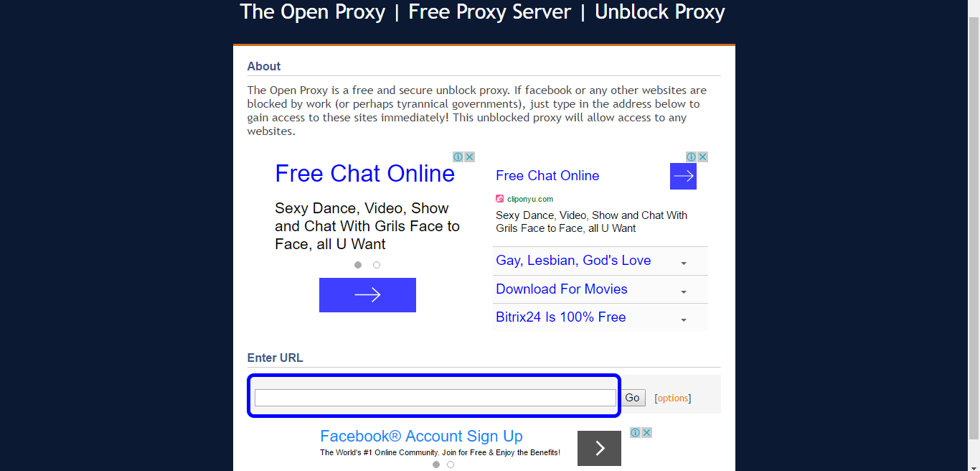The height and width of the screenshot is (471, 980).
Task: Open the proxy options link
Action: [x=673, y=398]
